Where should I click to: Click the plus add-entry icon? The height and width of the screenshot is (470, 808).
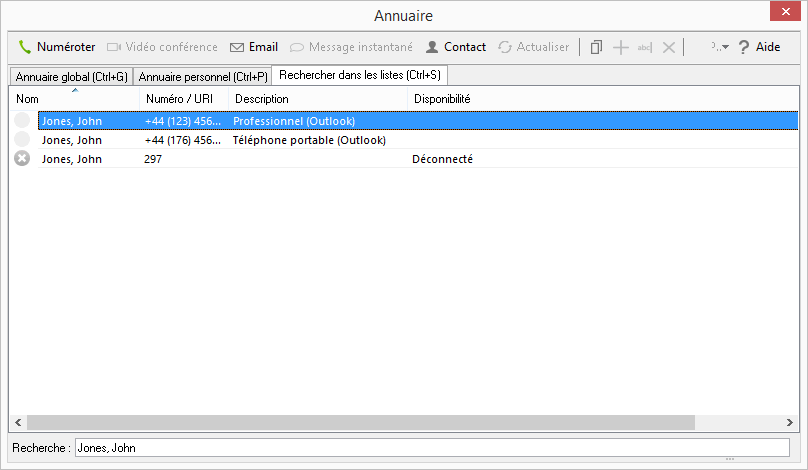[621, 47]
